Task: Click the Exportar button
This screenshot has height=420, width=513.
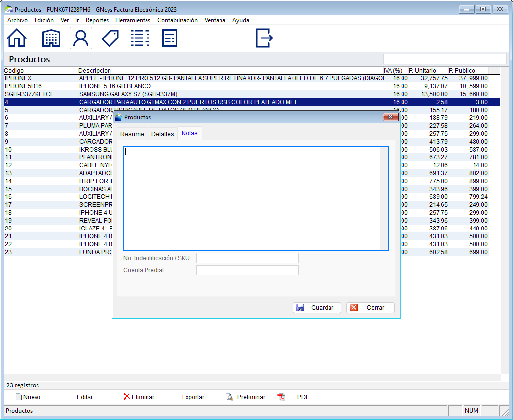Action: tap(193, 397)
